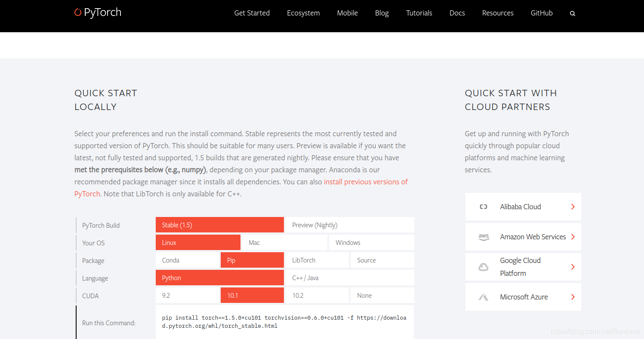The width and height of the screenshot is (644, 339).
Task: Click the AWS logo icon
Action: 484,237
